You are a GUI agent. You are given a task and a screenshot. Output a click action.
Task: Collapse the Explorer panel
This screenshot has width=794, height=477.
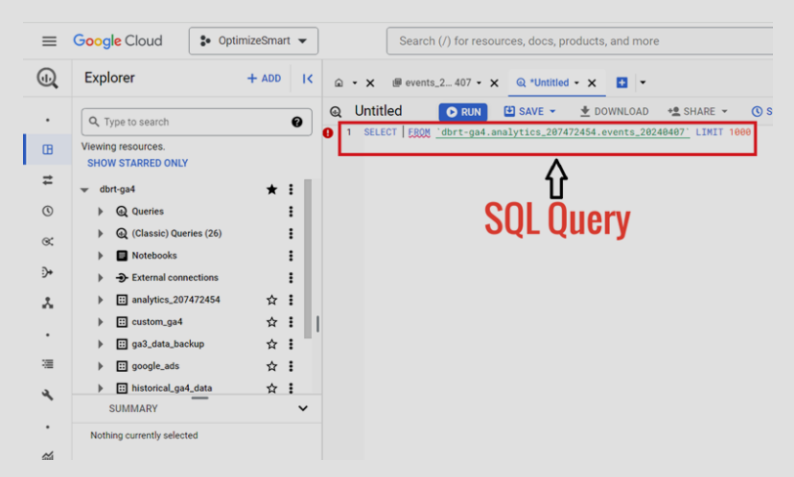click(307, 78)
